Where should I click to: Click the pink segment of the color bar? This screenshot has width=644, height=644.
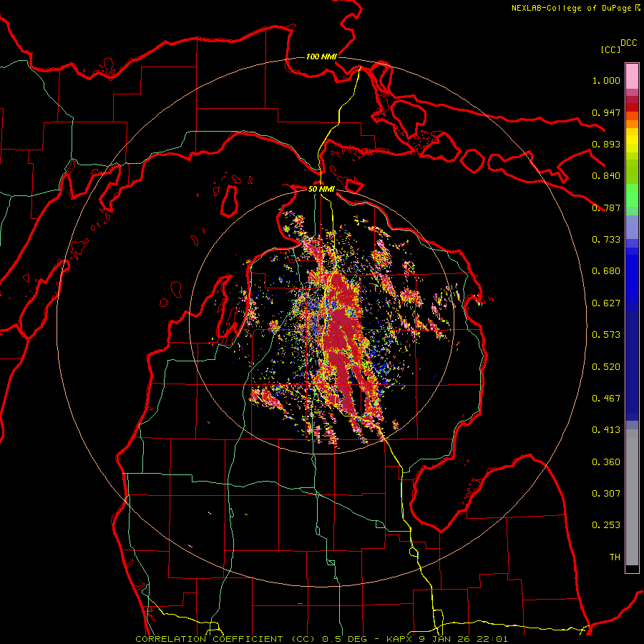point(632,76)
